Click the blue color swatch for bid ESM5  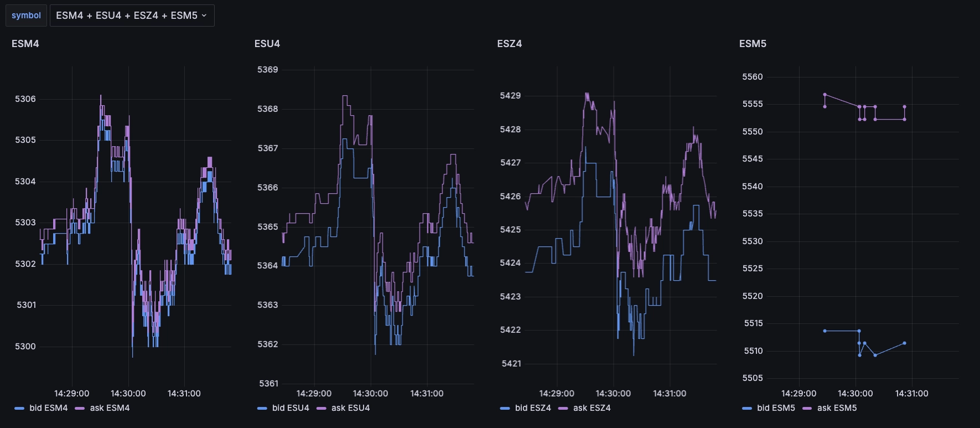pos(747,409)
